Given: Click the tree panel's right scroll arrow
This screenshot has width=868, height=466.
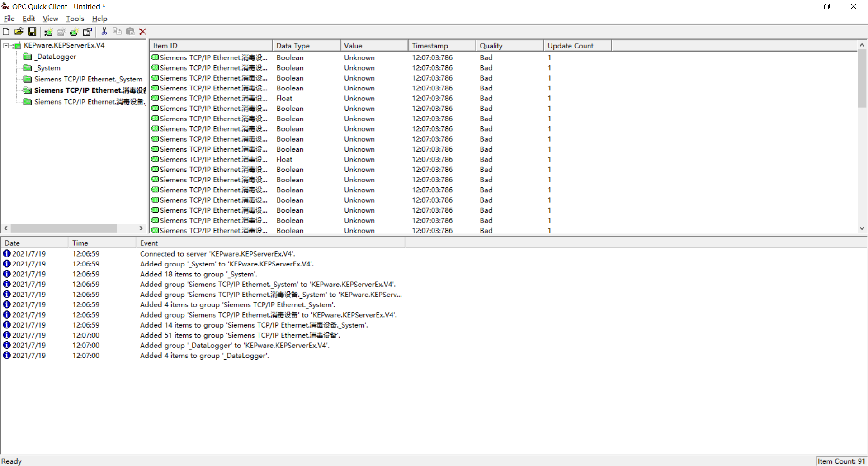Looking at the screenshot, I should (141, 228).
